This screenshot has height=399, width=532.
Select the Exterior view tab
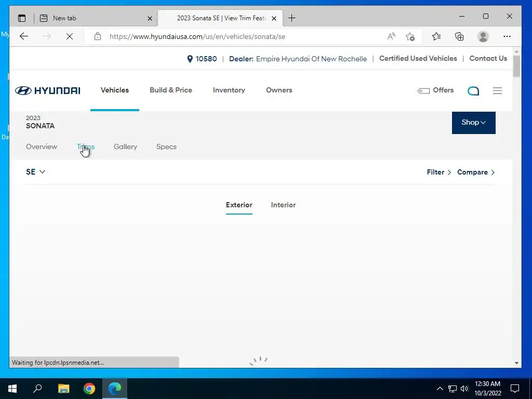[x=239, y=205]
